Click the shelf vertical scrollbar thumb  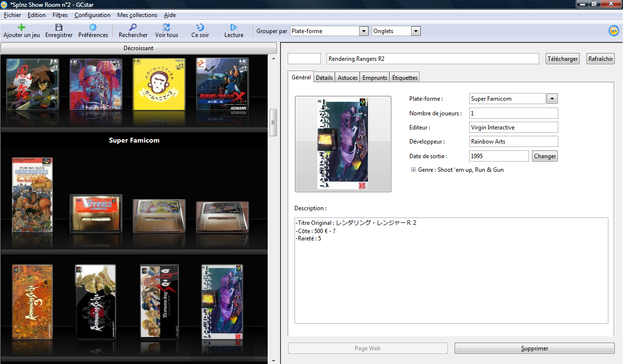[x=273, y=123]
